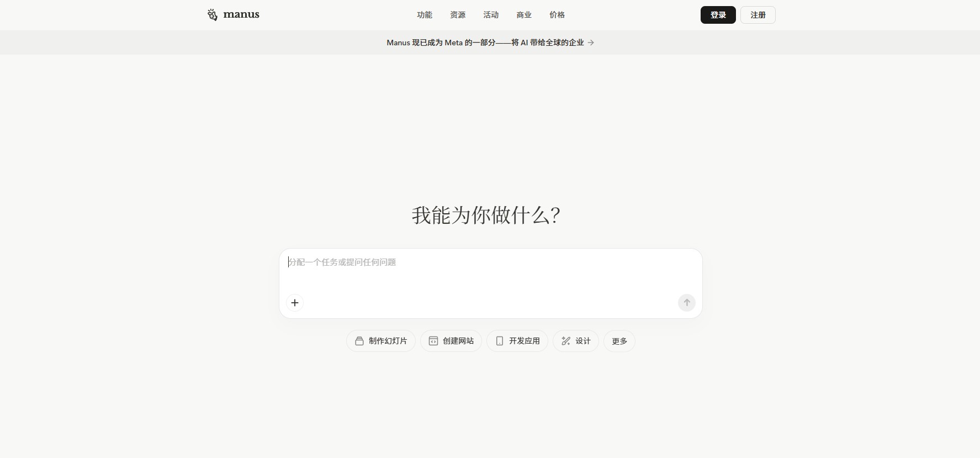This screenshot has height=458, width=980.
Task: Open the 功能 menu item
Action: click(425, 15)
